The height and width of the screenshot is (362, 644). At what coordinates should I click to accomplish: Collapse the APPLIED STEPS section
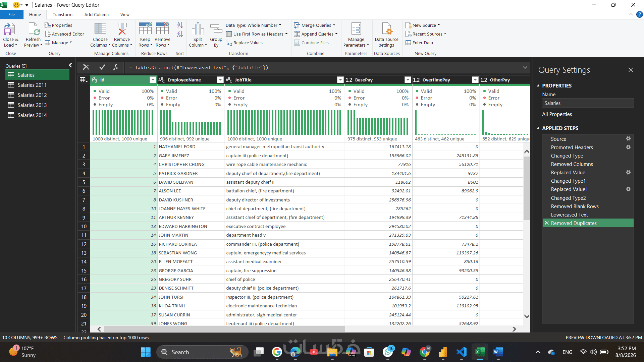(x=538, y=128)
